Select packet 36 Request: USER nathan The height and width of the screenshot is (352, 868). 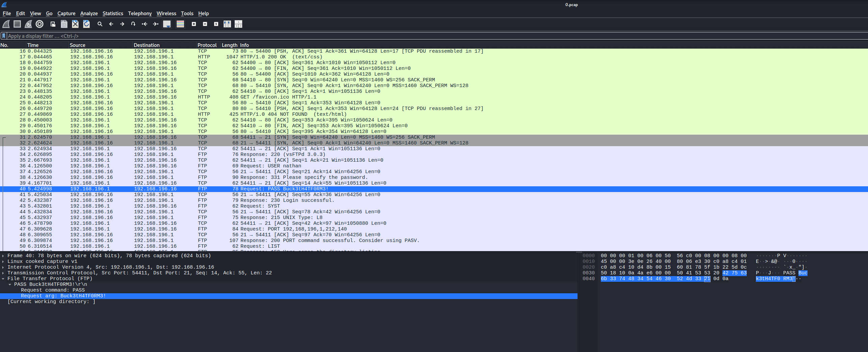434,166
